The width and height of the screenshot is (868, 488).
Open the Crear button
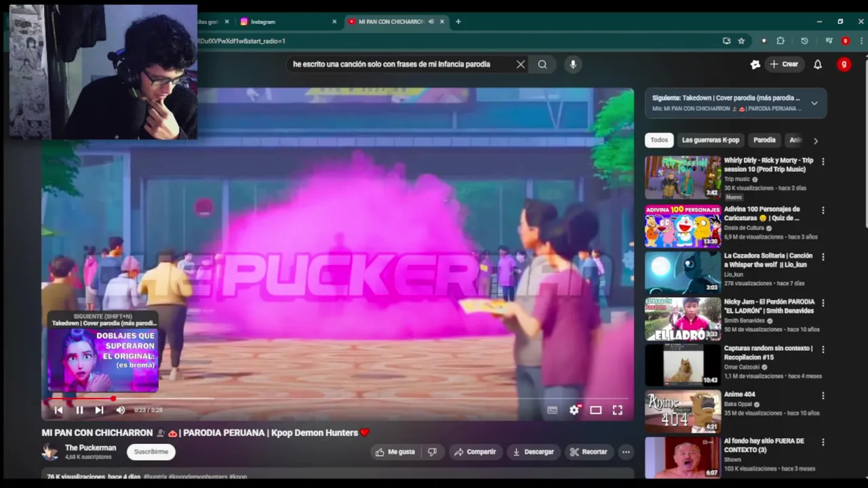[x=784, y=64]
